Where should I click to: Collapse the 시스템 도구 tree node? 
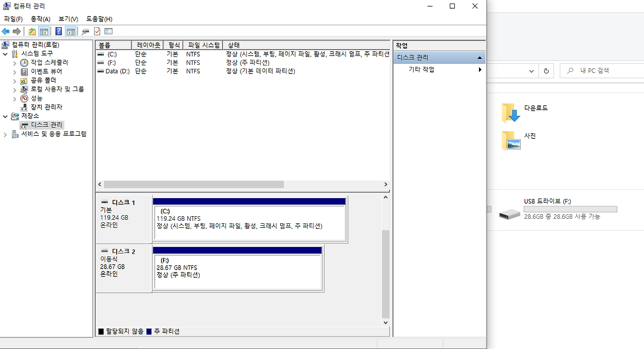(6, 54)
